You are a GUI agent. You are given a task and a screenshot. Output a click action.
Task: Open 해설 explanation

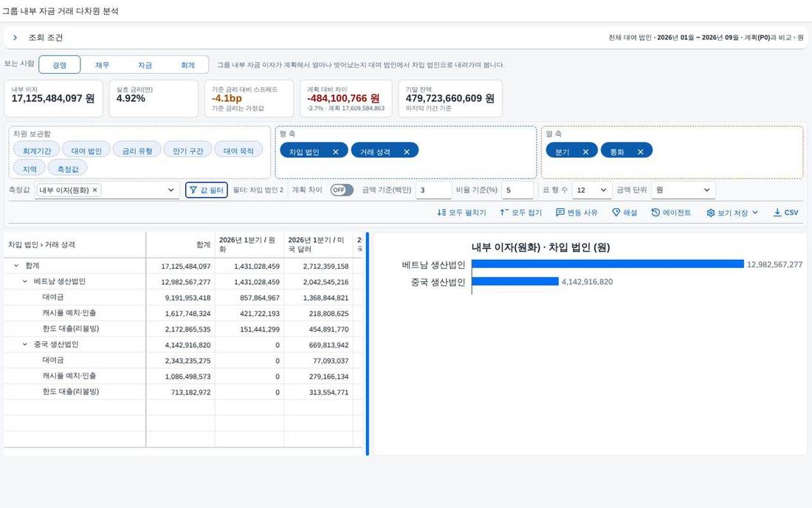point(625,213)
